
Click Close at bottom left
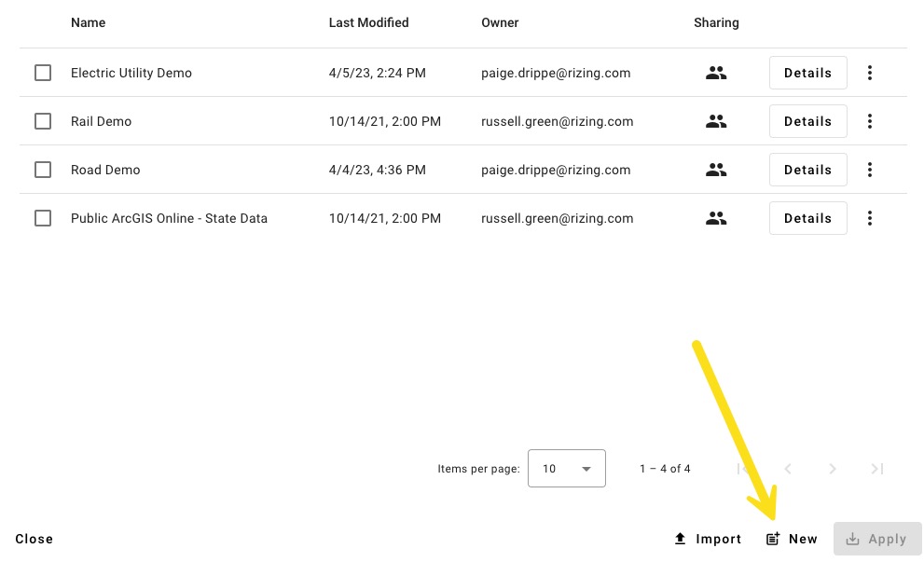[x=34, y=539]
